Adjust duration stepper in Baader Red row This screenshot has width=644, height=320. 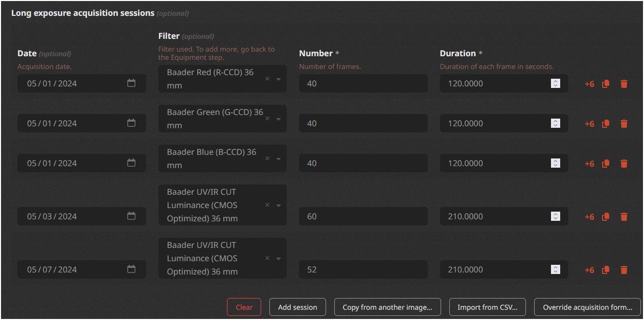click(556, 83)
